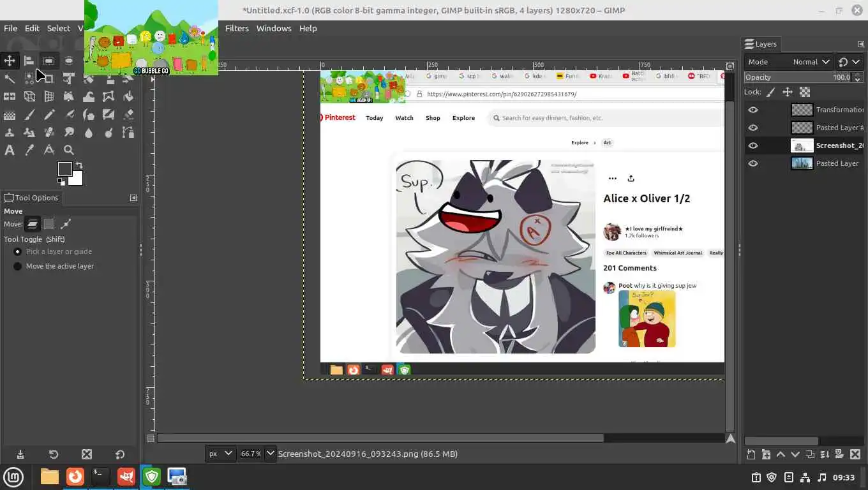Select the Paintbrush tool

[x=29, y=115]
